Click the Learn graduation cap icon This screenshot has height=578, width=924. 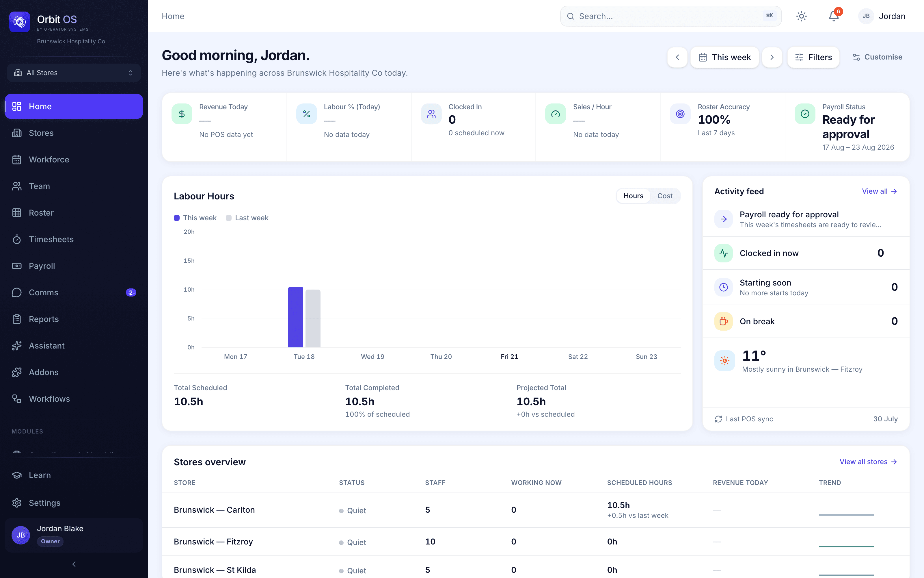point(17,475)
